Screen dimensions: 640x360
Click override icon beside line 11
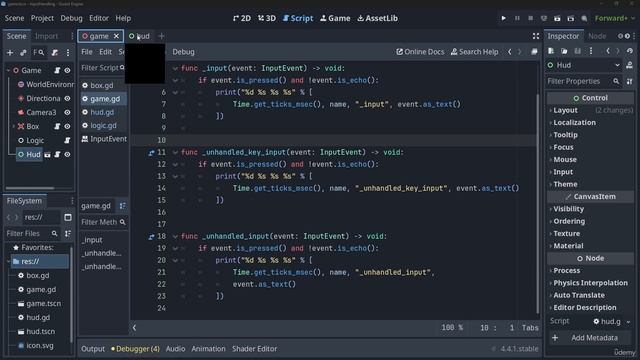coord(151,152)
